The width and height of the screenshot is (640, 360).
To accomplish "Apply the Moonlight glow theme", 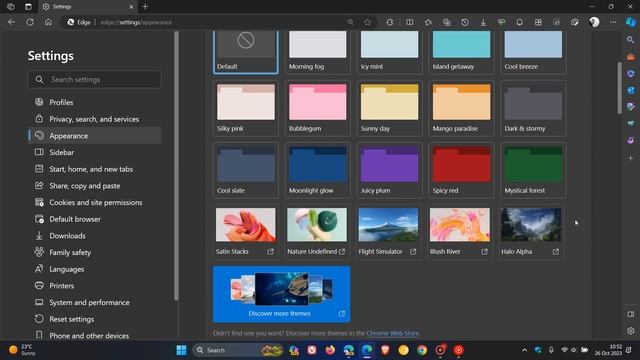I will [x=318, y=170].
